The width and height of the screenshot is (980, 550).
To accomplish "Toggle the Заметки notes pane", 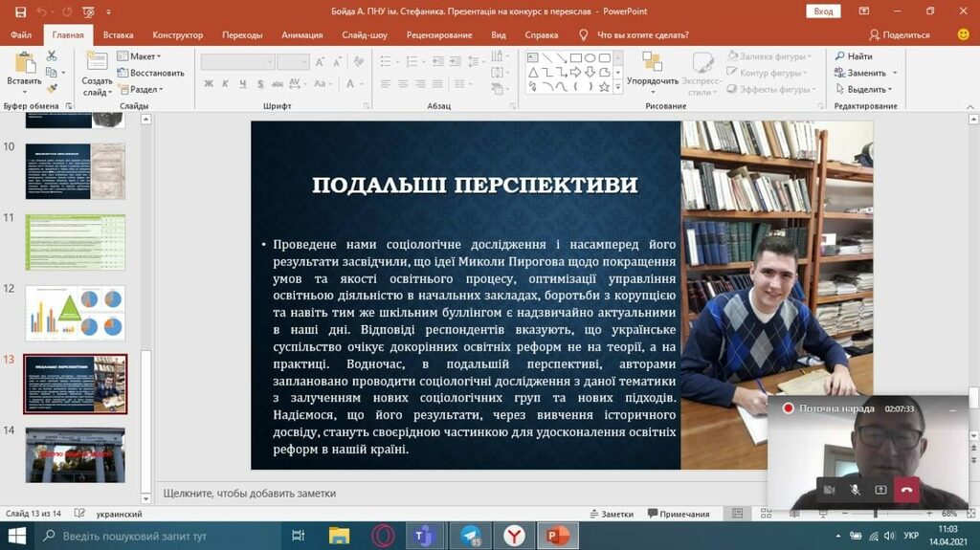I will (x=611, y=514).
